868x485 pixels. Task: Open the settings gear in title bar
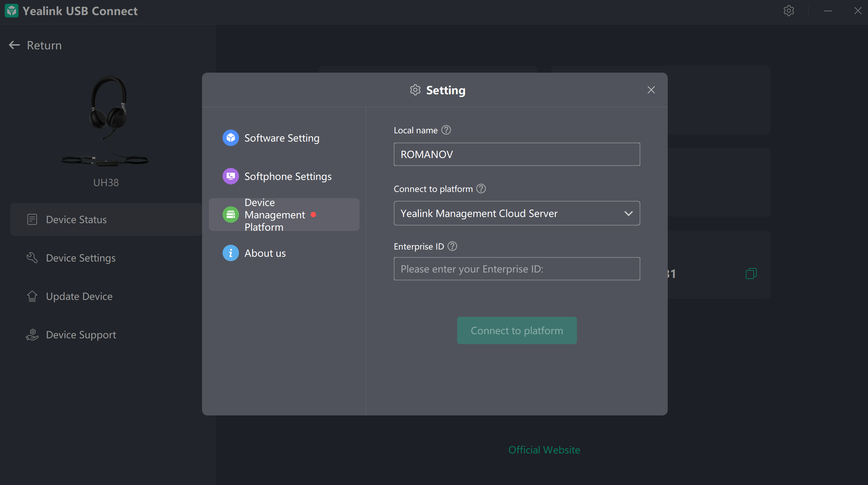[789, 11]
